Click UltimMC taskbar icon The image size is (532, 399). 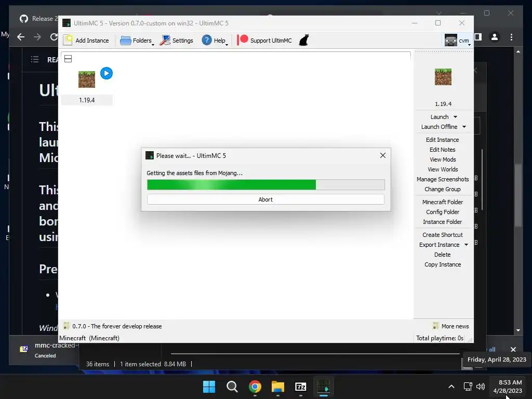[324, 387]
